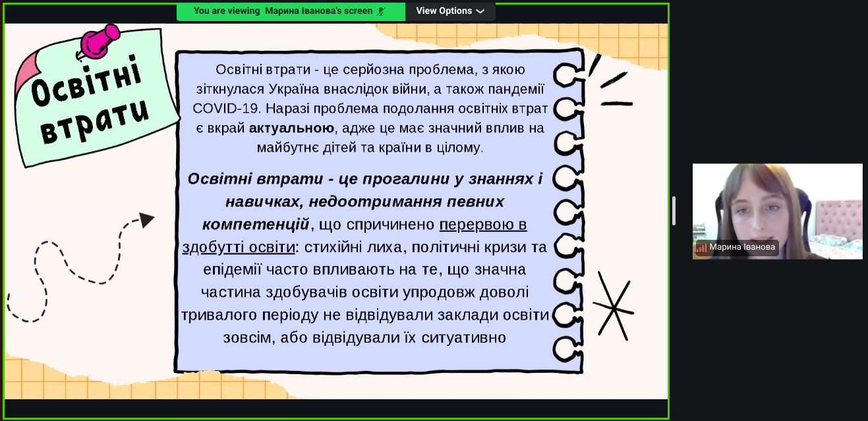Click the bold word 'актуальною' on the slide
This screenshot has width=868, height=421.
click(x=292, y=128)
